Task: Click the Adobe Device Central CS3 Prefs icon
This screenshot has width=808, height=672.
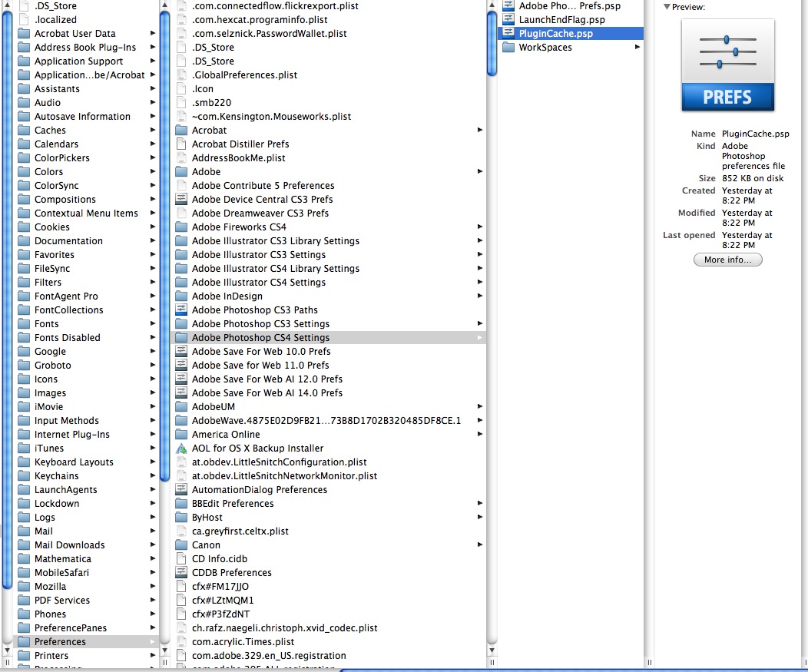Action: click(181, 200)
